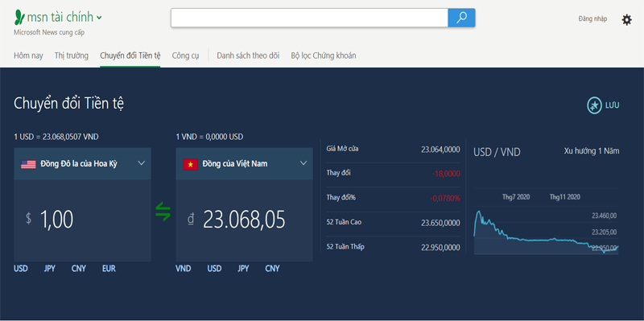Click the star Lưu save icon
Image resolution: width=644 pixels, height=321 pixels.
point(594,105)
